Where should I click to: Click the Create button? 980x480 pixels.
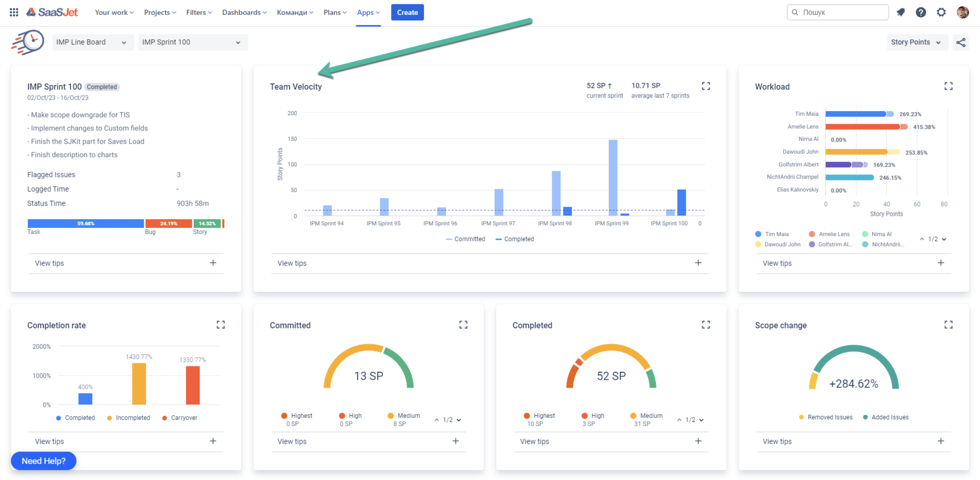[407, 12]
